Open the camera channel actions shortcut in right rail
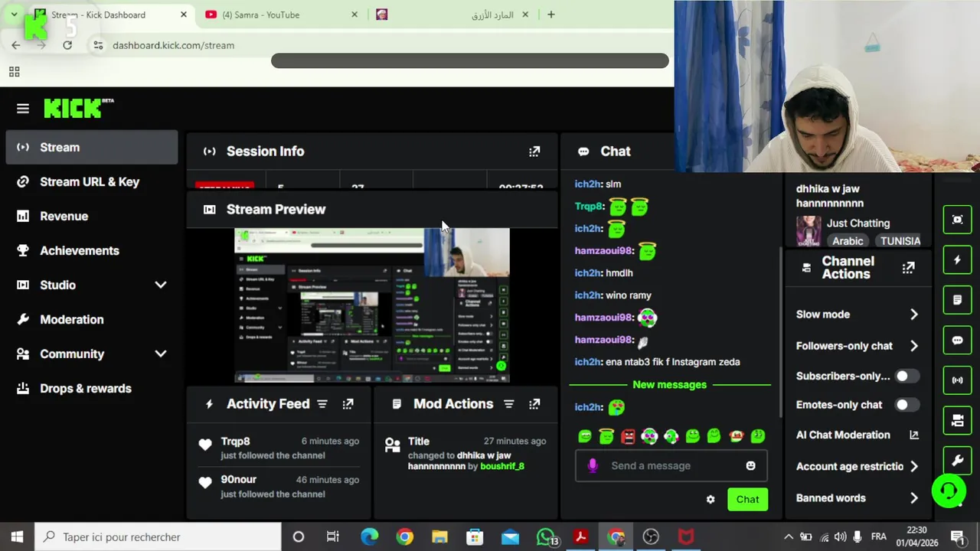The image size is (980, 551). (x=957, y=420)
